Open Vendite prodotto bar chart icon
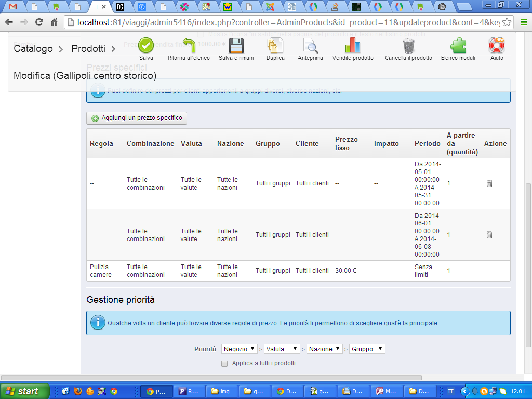This screenshot has height=399, width=532. coord(353,46)
